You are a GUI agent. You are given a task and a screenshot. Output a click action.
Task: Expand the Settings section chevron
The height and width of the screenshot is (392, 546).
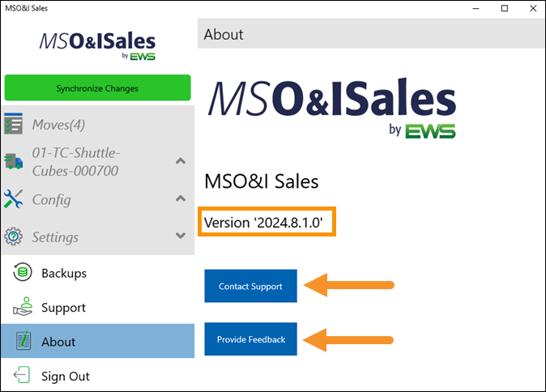pos(181,236)
